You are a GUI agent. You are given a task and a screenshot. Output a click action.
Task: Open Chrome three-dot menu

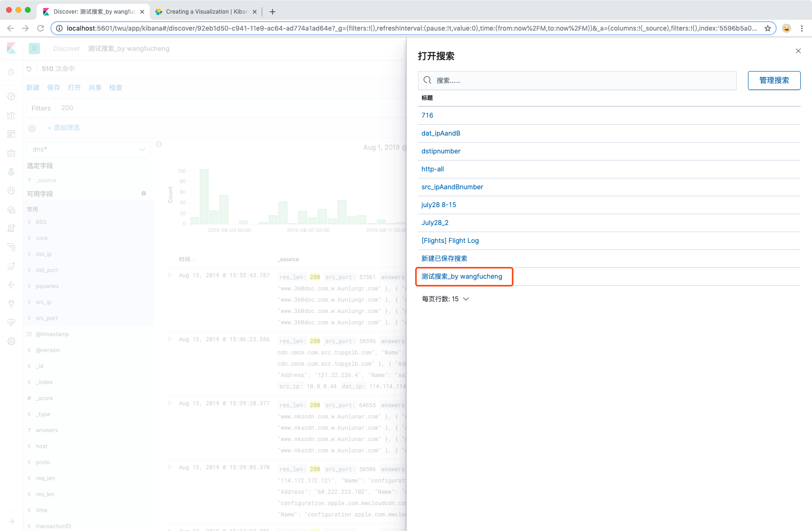pyautogui.click(x=802, y=28)
